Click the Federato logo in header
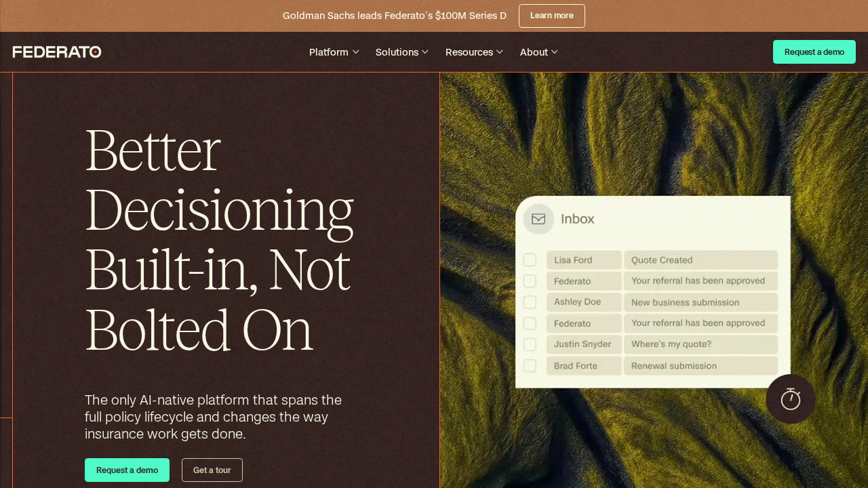Viewport: 868px width, 488px height. [57, 52]
